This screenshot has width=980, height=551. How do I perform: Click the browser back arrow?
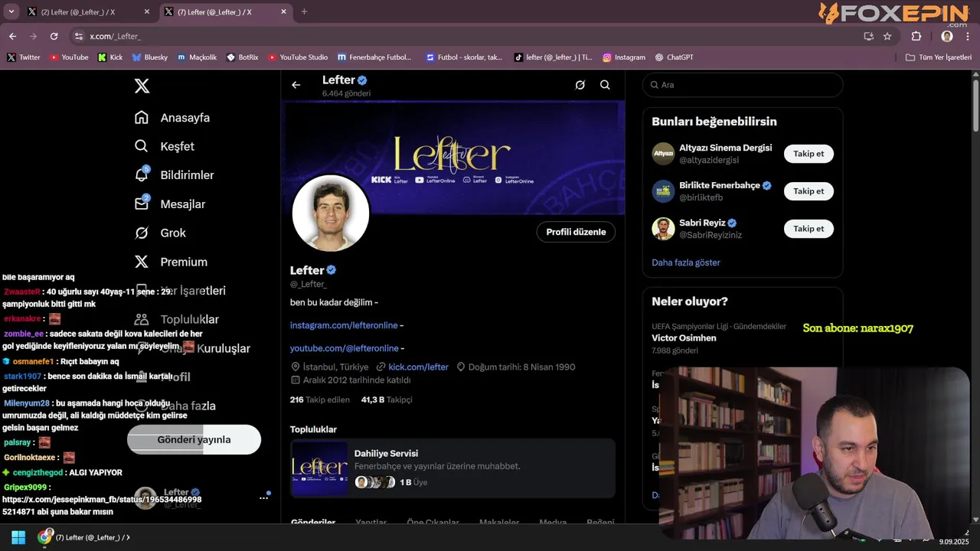click(x=12, y=36)
